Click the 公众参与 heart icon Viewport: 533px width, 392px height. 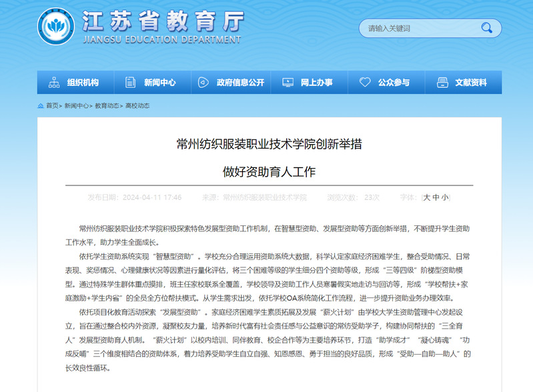tap(365, 83)
